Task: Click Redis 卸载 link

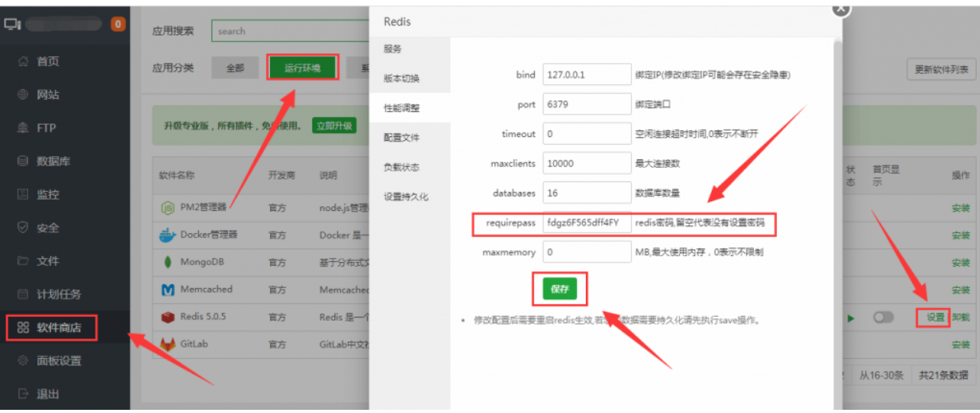Action: click(961, 318)
